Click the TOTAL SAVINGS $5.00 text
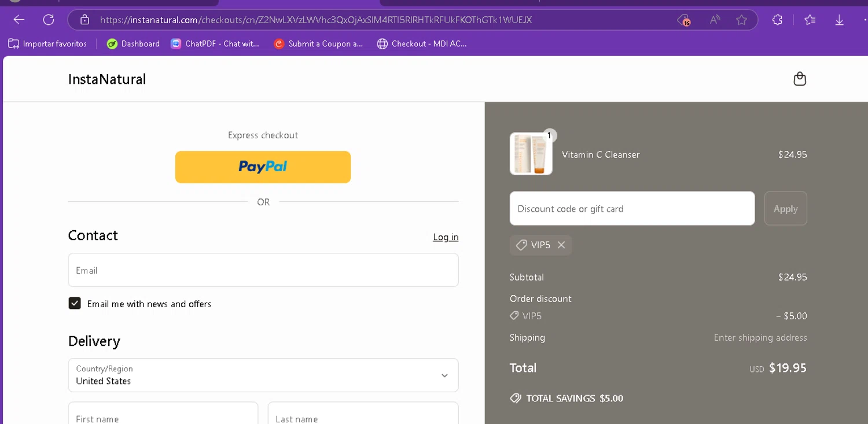Image resolution: width=868 pixels, height=424 pixels. tap(575, 399)
